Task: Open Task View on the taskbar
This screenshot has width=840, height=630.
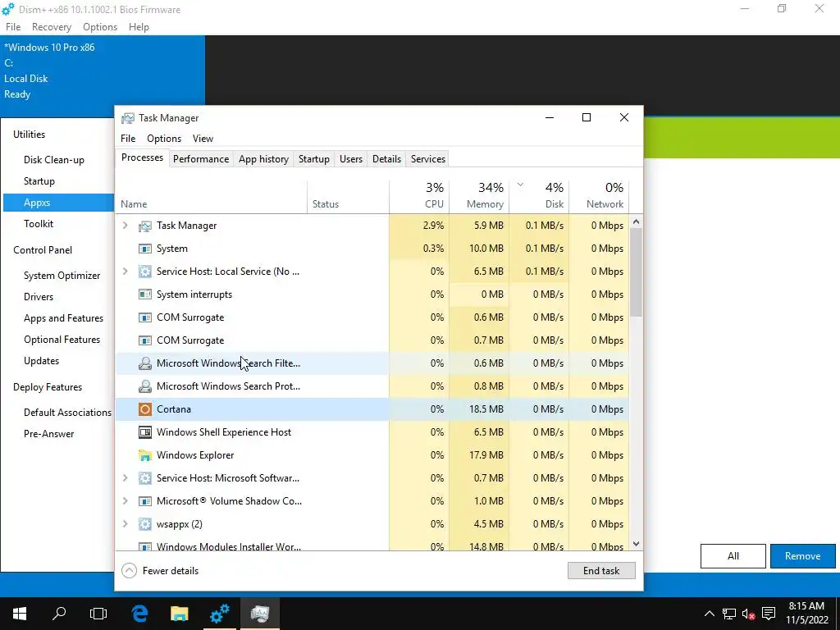Action: [98, 614]
